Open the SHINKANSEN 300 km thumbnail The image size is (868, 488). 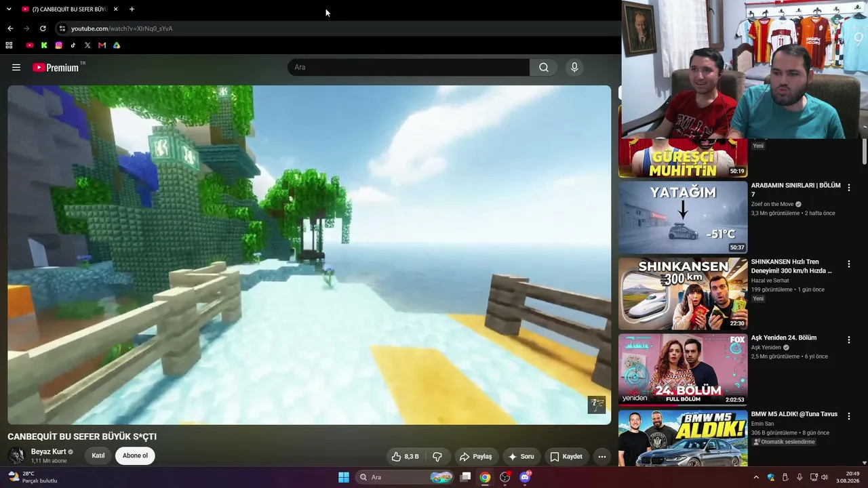pyautogui.click(x=683, y=293)
